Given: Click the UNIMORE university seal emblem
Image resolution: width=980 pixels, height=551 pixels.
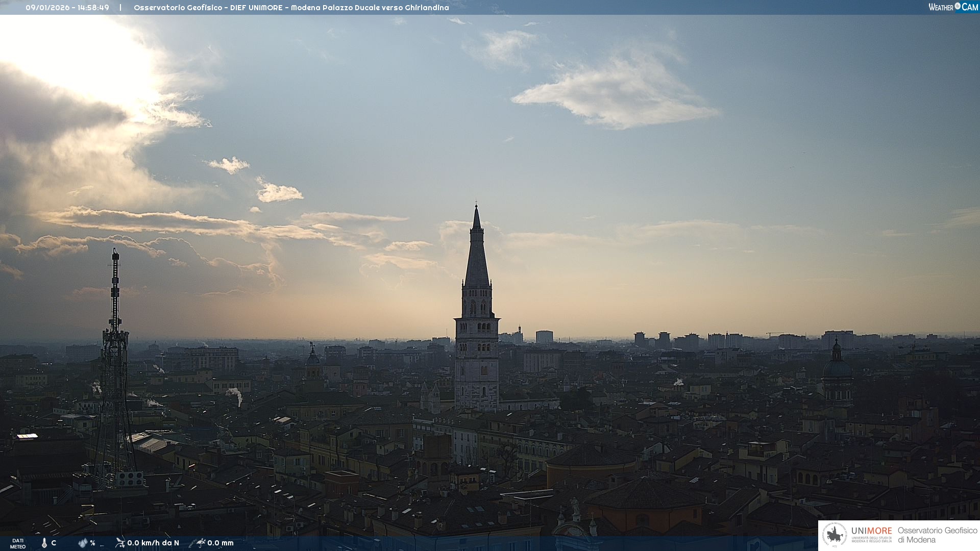Looking at the screenshot, I should coord(835,535).
